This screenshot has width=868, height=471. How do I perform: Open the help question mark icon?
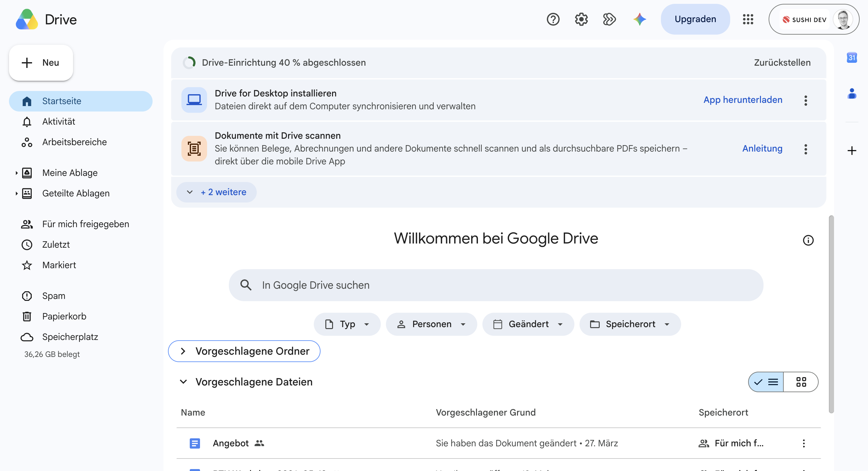coord(553,19)
